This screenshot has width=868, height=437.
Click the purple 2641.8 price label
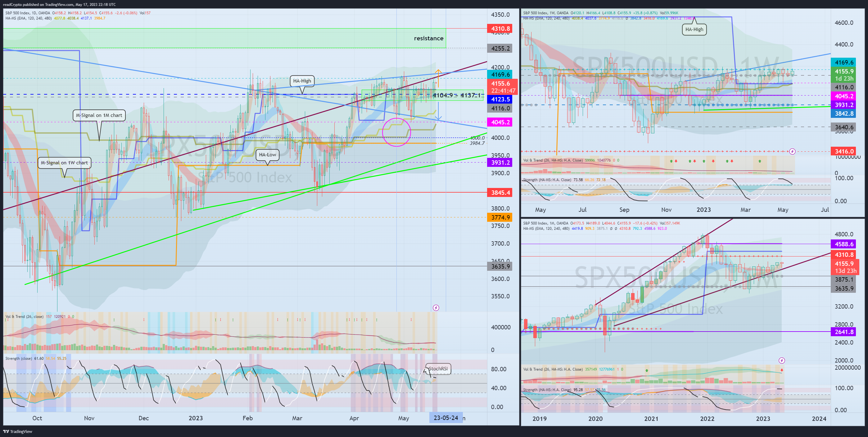pyautogui.click(x=844, y=332)
